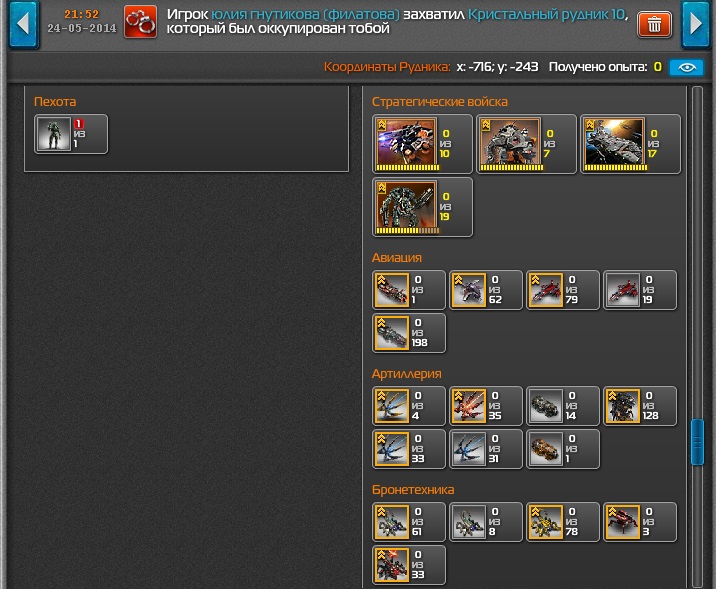The width and height of the screenshot is (716, 589).
Task: Select artillery unit showing 0 of 128
Action: pos(640,406)
